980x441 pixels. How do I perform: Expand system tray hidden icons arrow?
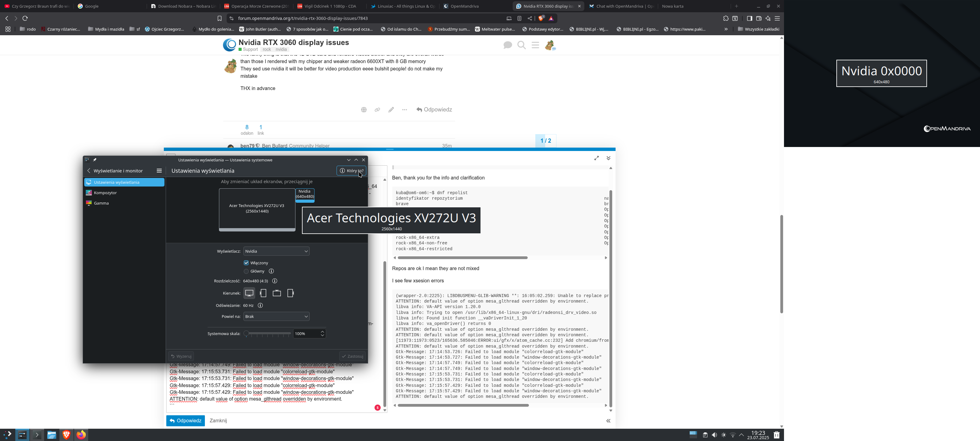click(741, 435)
